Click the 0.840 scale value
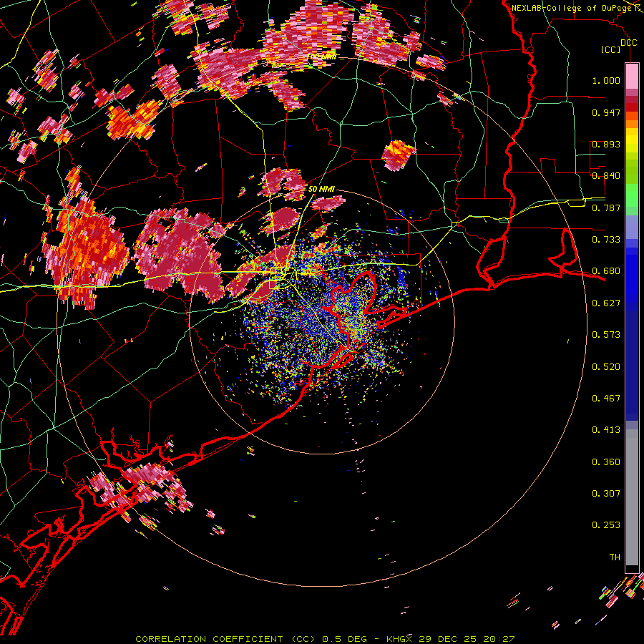This screenshot has width=644, height=644. [x=606, y=176]
